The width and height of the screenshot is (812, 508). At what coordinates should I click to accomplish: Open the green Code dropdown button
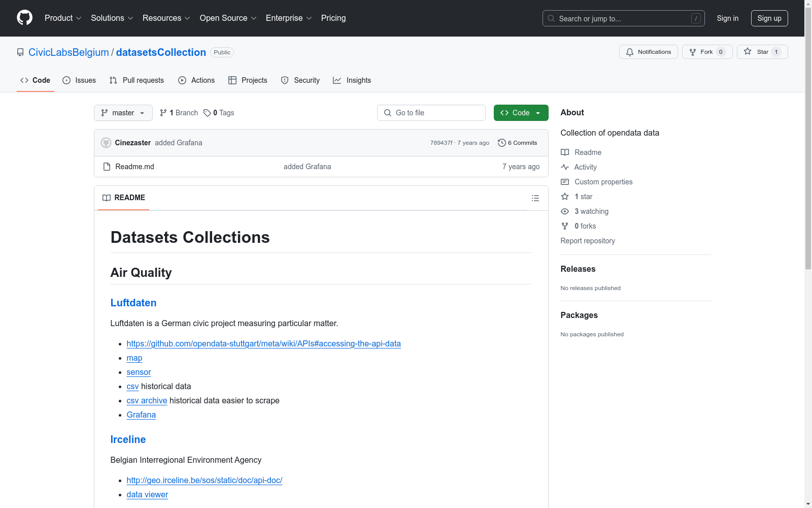(x=521, y=113)
